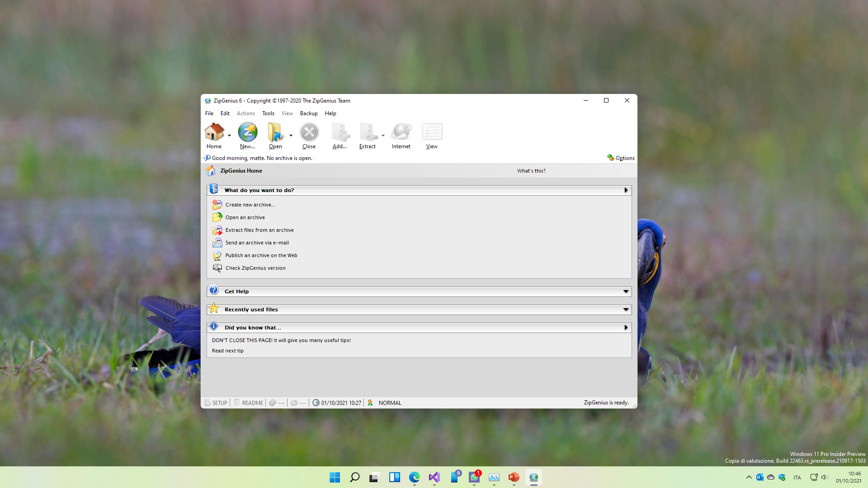Viewport: 868px width, 488px height.
Task: Click the status bar user icon
Action: pos(370,403)
